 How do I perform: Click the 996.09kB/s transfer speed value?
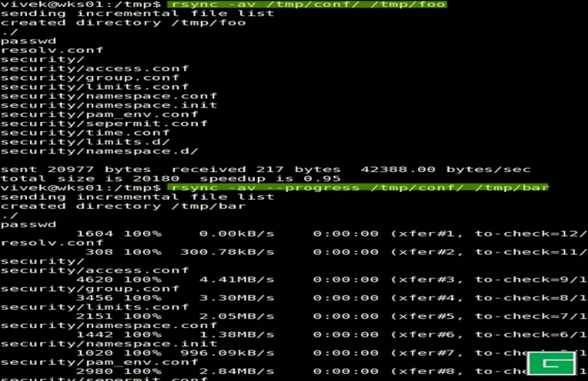point(227,353)
